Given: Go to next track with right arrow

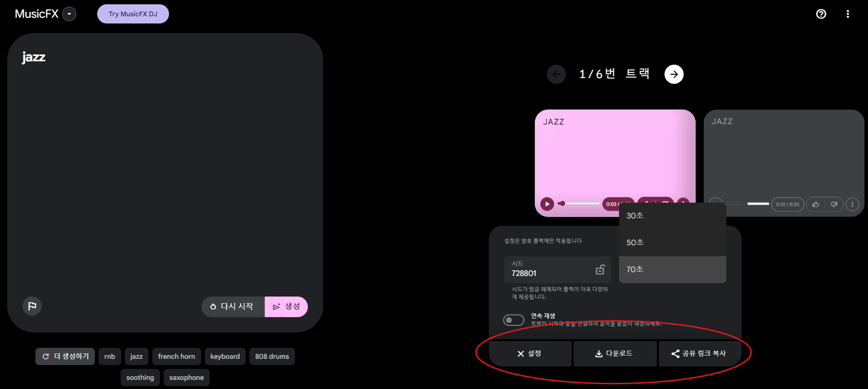Looking at the screenshot, I should click(x=674, y=74).
